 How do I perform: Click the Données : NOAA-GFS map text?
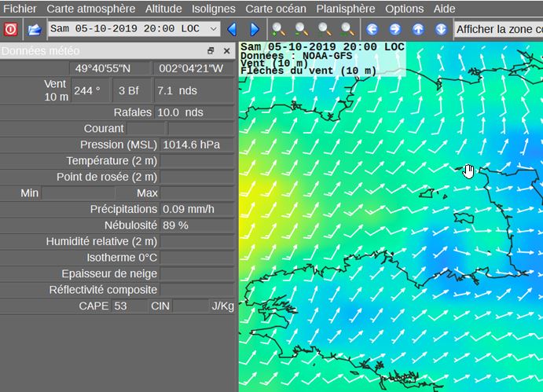pyautogui.click(x=296, y=56)
